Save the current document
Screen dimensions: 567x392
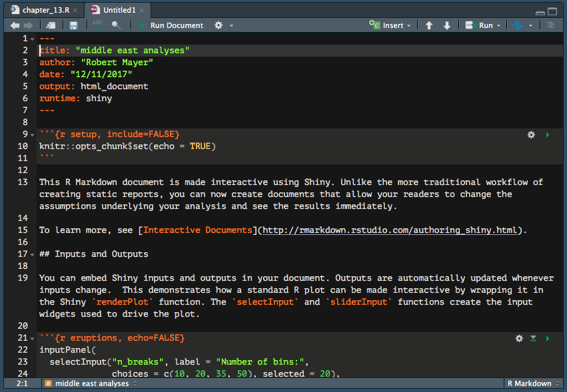73,25
